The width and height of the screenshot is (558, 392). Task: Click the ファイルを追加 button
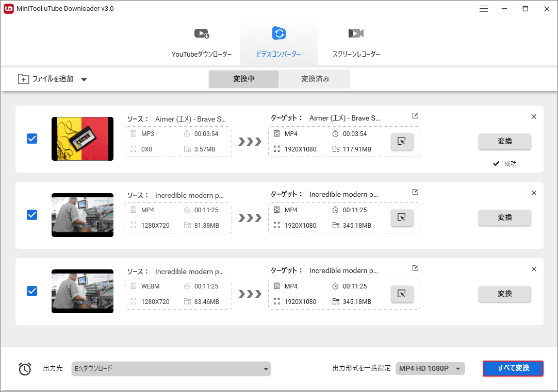[x=45, y=79]
